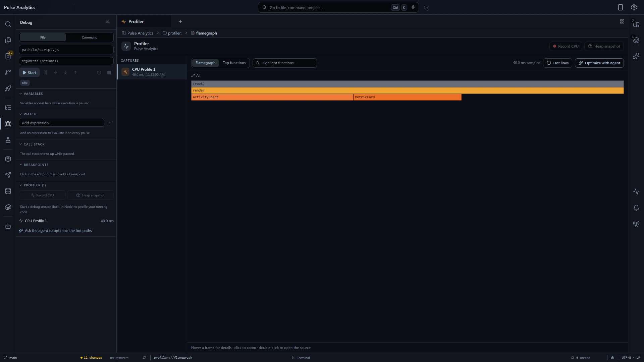The image size is (644, 362).
Task: Click the ActivityChart flame frame
Action: (x=272, y=97)
